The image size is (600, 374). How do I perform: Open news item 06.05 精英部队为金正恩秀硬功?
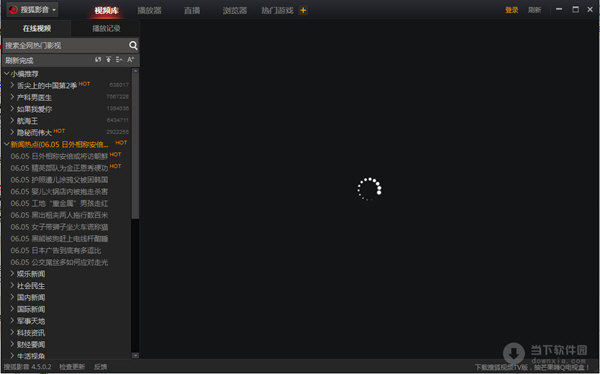click(x=59, y=168)
